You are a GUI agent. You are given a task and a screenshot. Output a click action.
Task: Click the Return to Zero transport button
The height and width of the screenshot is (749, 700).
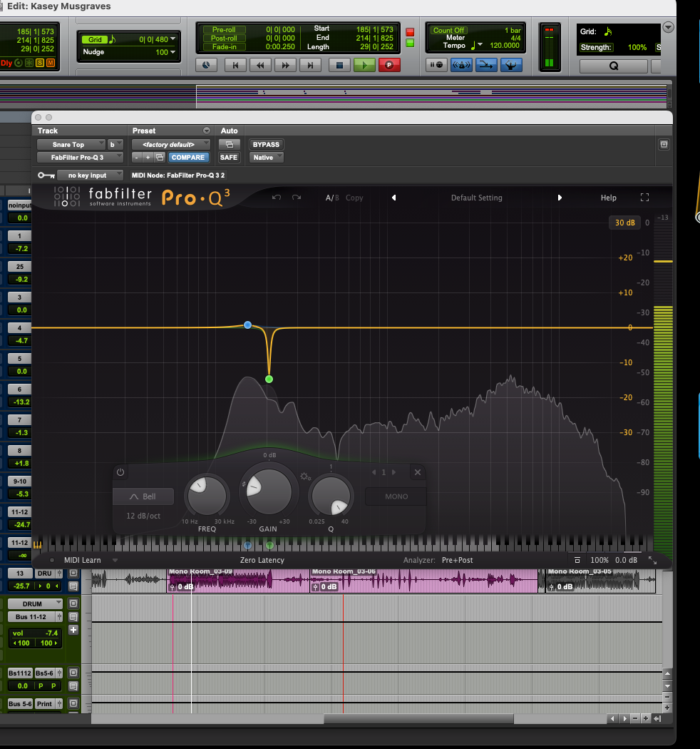235,65
